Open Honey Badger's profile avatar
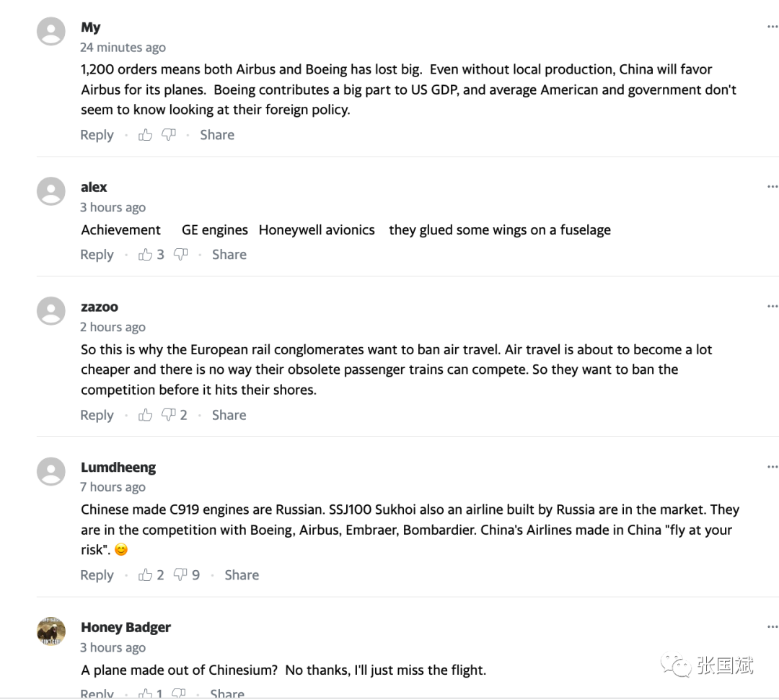Screen dimensions: 779x700 [x=51, y=631]
